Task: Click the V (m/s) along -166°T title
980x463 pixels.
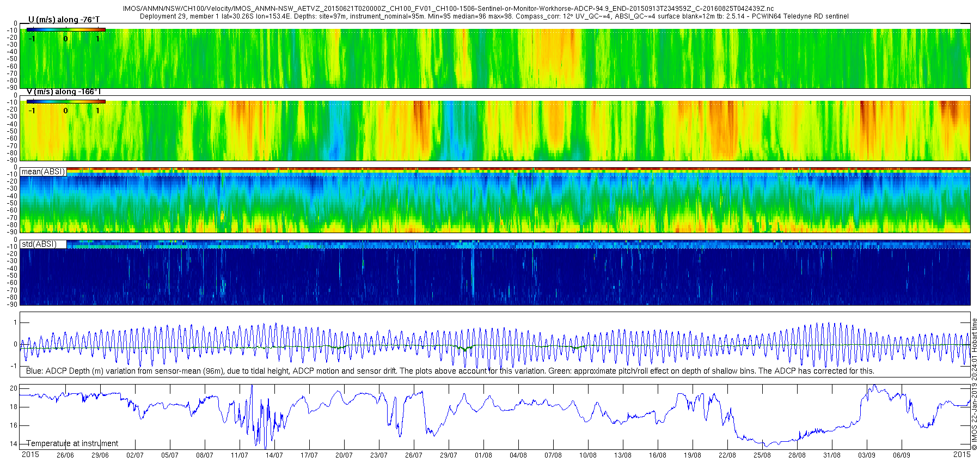Action: [x=64, y=92]
